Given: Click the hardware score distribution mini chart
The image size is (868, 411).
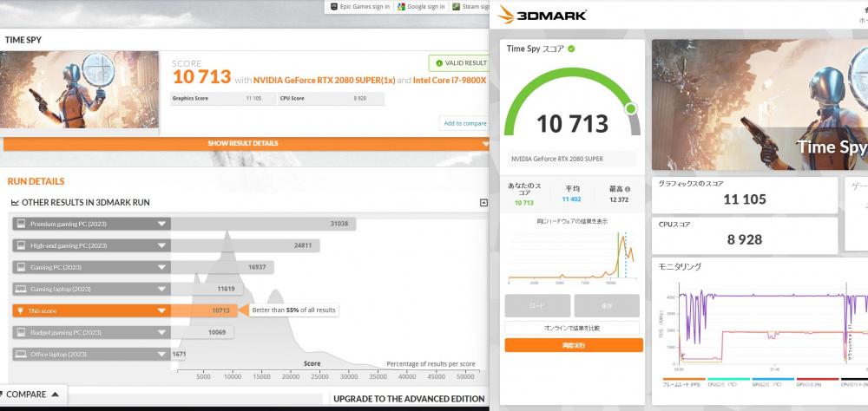Looking at the screenshot, I should pyautogui.click(x=571, y=256).
